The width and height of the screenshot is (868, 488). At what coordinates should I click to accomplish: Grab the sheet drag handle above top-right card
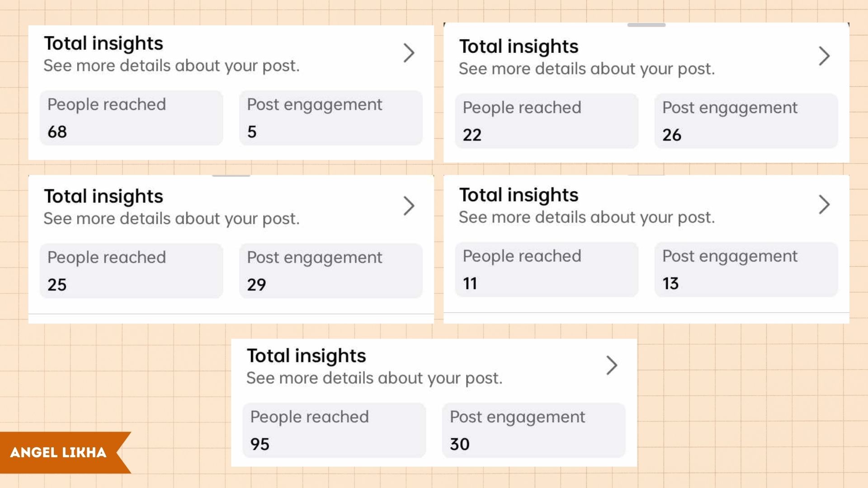[646, 25]
